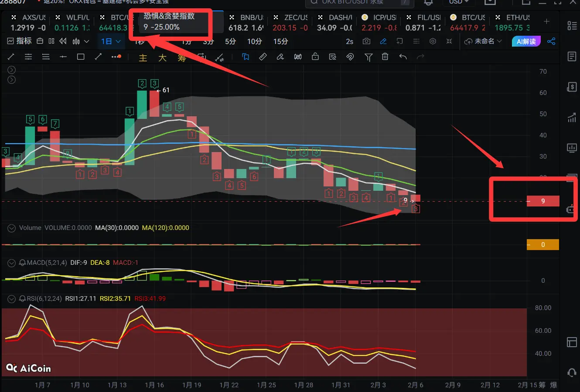The height and width of the screenshot is (392, 580).
Task: Expand the 未命名 layout dropdown
Action: (483, 41)
